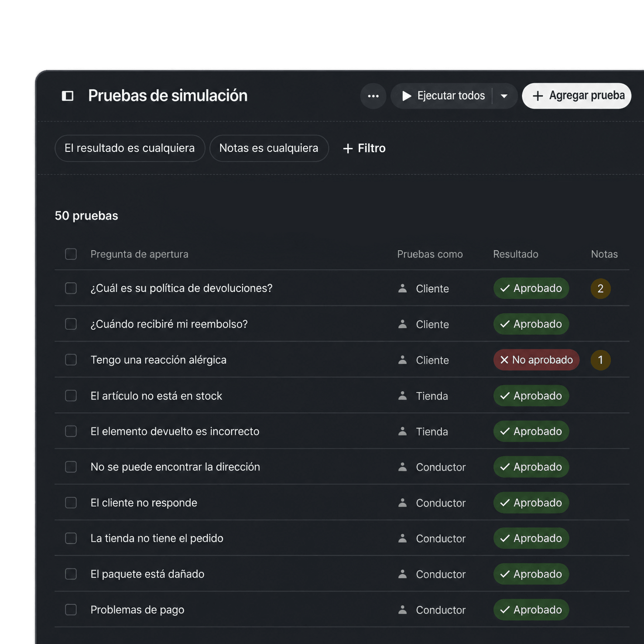Image resolution: width=644 pixels, height=644 pixels.
Task: Check the '¿Cuál es su política de devoluciones?' row
Action: point(71,288)
